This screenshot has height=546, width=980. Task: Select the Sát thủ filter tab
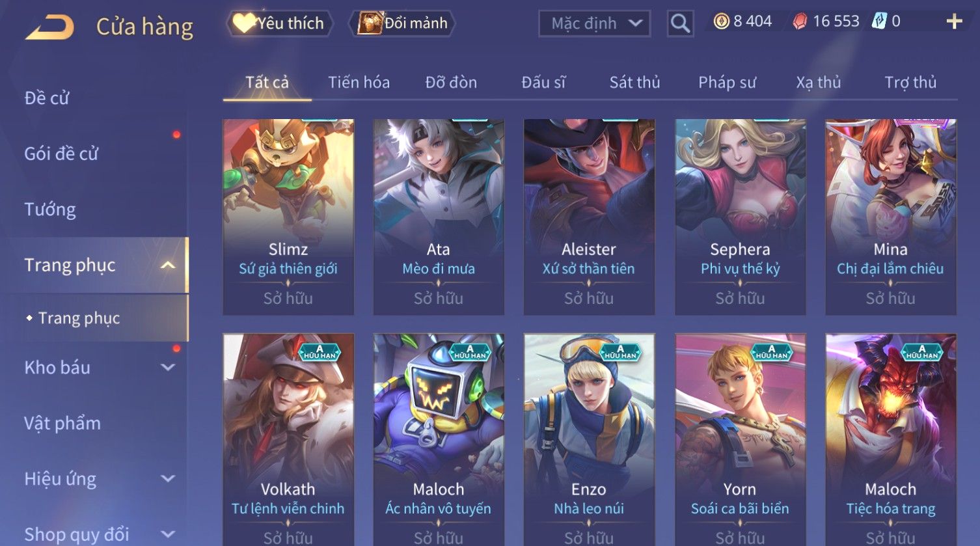click(634, 83)
